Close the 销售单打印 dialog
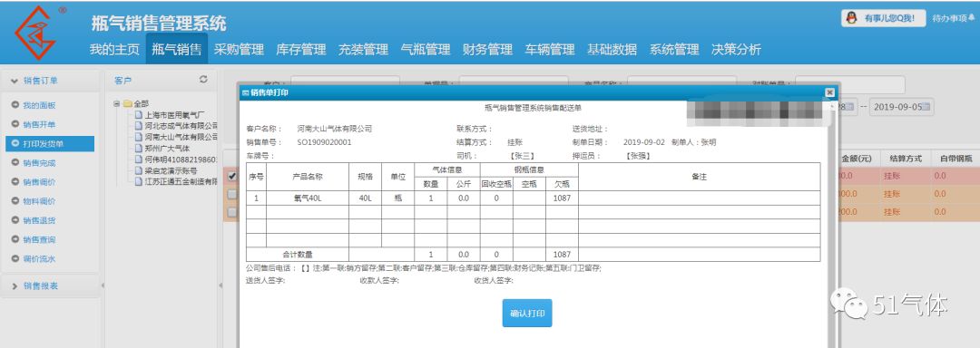 point(829,92)
